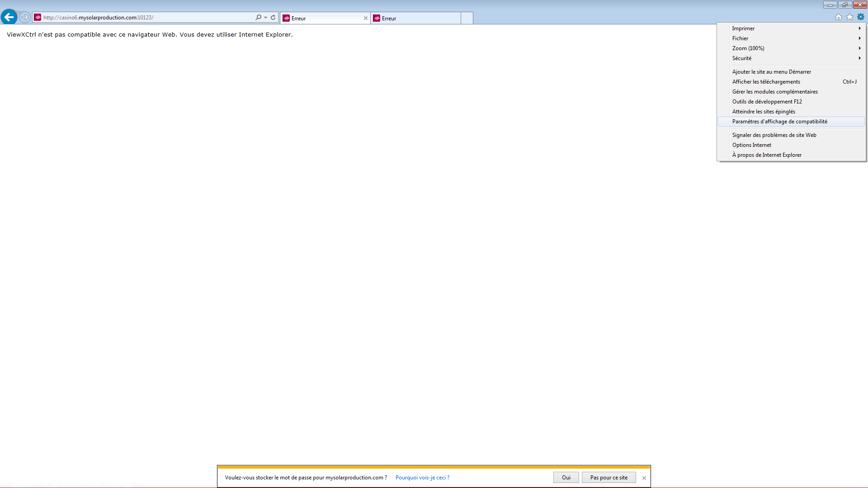Click the URL address field
The image size is (868, 488).
pyautogui.click(x=145, y=17)
